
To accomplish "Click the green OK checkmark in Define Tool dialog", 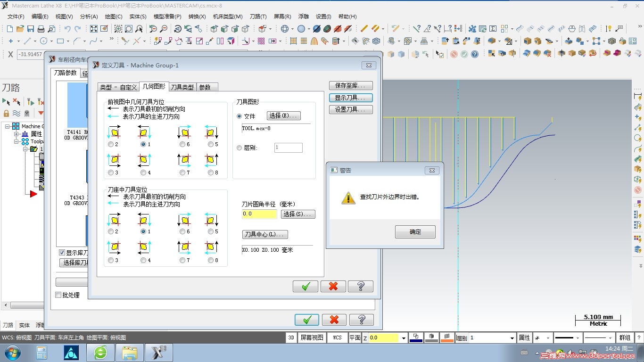I will [305, 286].
